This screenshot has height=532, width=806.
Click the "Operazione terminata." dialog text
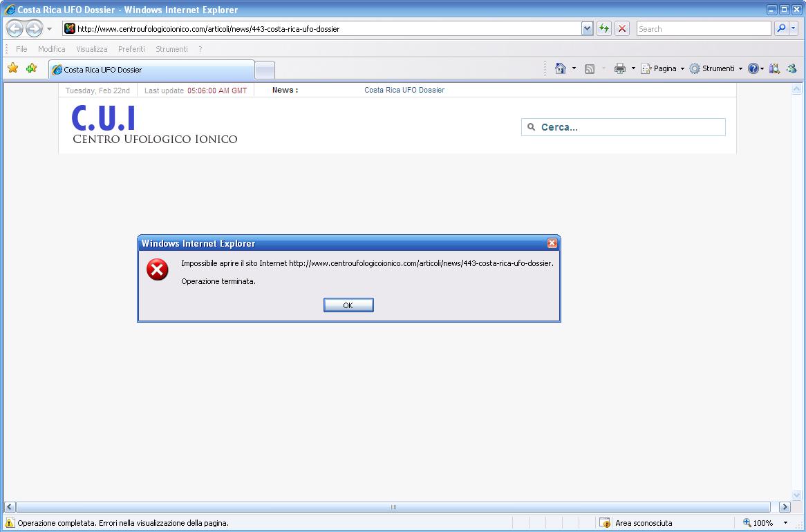coord(218,282)
